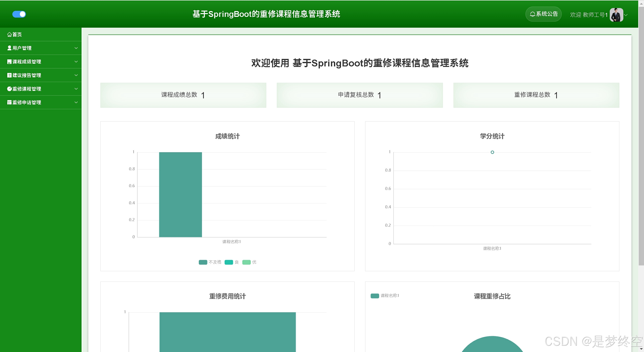Viewport: 644px width, 352px height.
Task: Click the bell icon for 系统公告
Action: coord(532,14)
